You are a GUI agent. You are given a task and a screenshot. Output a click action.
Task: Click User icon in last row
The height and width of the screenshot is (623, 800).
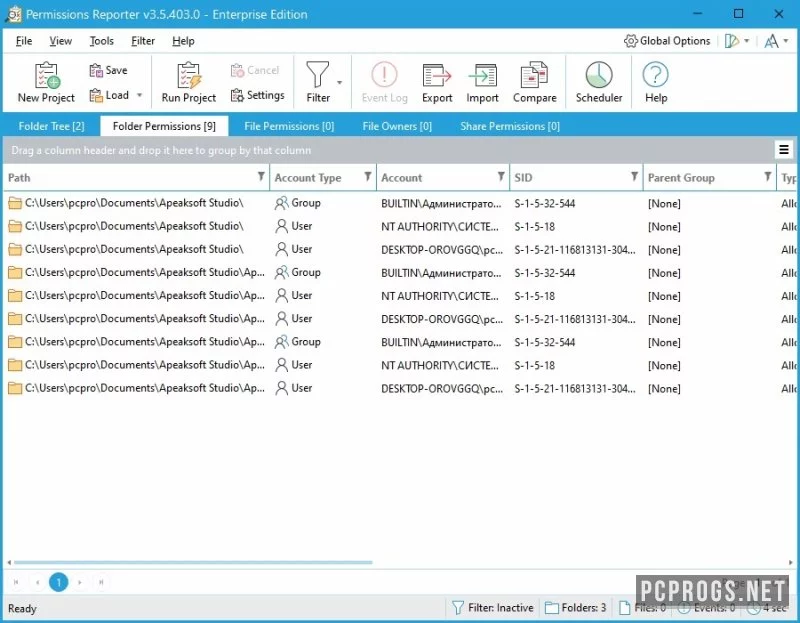click(x=281, y=388)
